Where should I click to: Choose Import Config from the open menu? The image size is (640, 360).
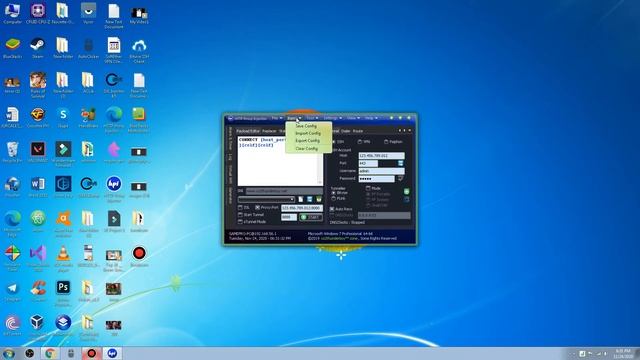click(x=308, y=133)
